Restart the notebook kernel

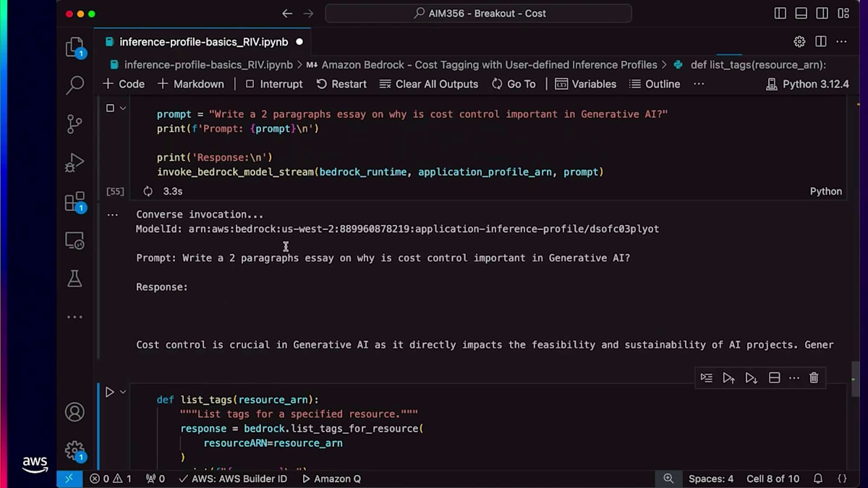341,84
